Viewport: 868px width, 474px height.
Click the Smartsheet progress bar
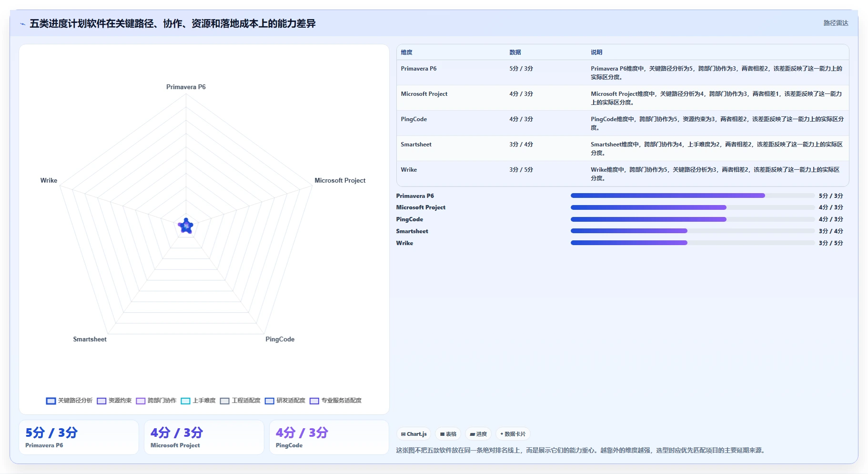[x=693, y=231]
